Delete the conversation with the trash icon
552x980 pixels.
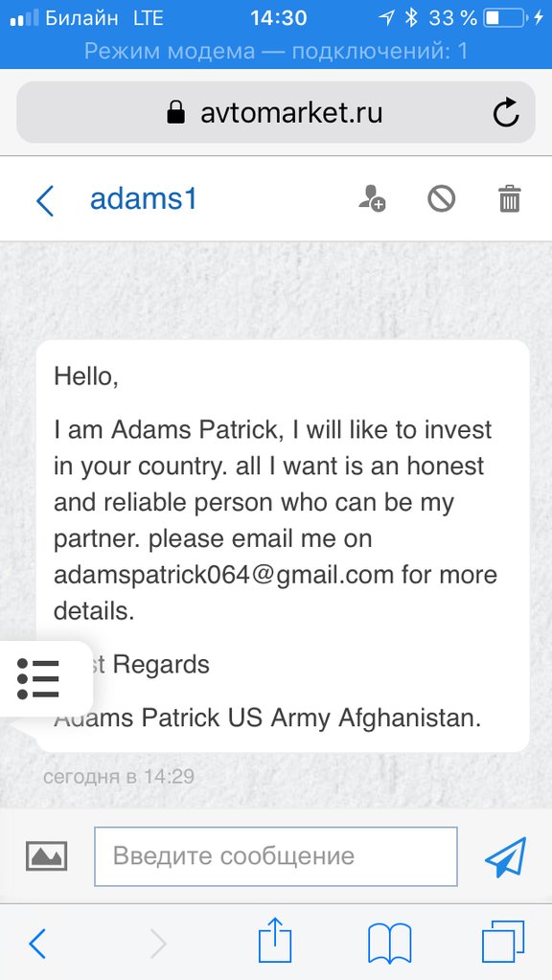(510, 198)
